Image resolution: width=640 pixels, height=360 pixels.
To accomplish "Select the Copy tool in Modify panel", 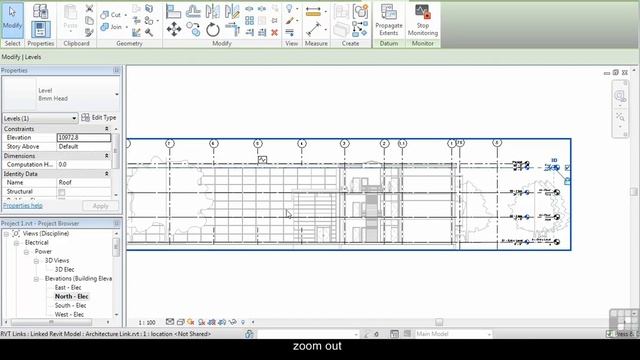I will 193,29.
